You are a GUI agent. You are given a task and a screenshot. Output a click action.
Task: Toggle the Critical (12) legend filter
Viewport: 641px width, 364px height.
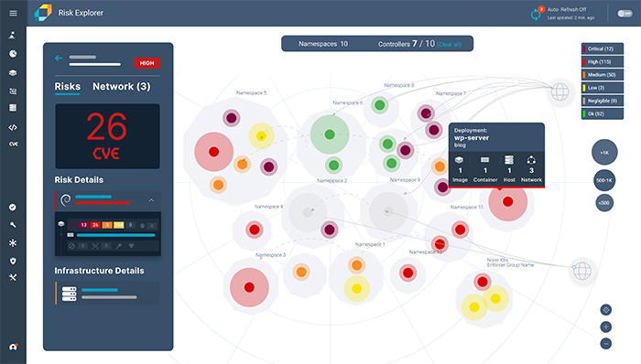pos(603,48)
